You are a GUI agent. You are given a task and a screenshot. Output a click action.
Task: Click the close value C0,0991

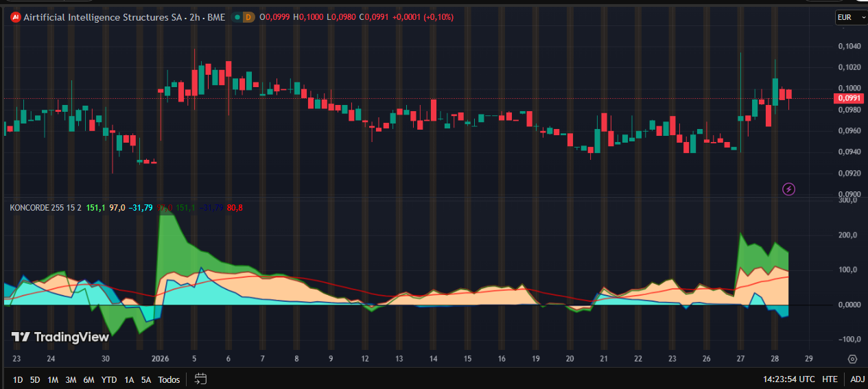373,17
